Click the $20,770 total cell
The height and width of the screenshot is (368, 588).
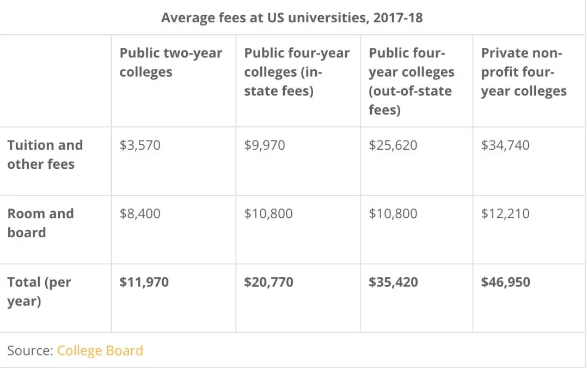click(269, 282)
